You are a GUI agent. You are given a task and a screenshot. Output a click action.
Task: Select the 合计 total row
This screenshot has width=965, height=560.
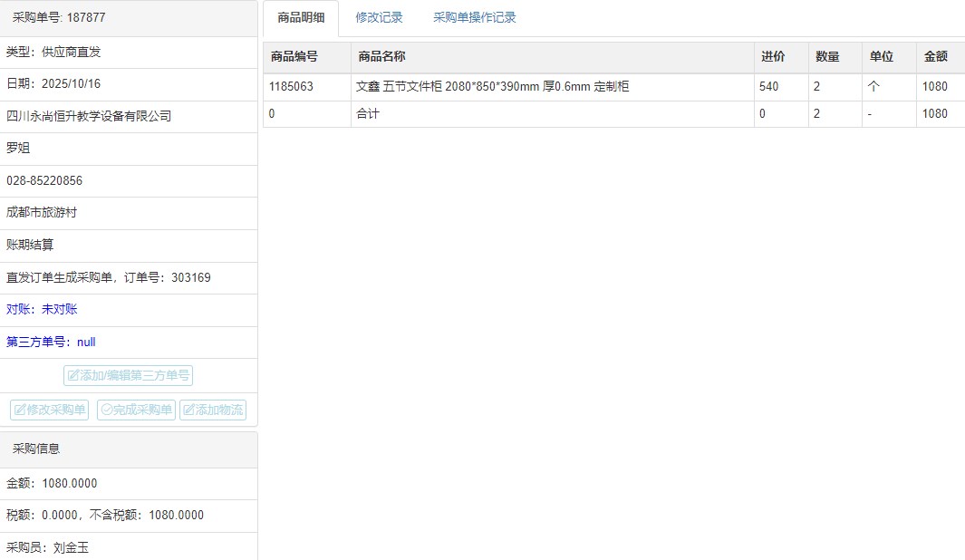[368, 114]
